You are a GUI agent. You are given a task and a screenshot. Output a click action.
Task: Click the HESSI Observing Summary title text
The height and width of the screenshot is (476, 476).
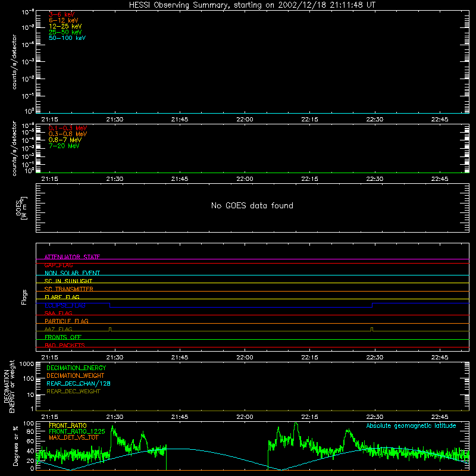tap(252, 5)
